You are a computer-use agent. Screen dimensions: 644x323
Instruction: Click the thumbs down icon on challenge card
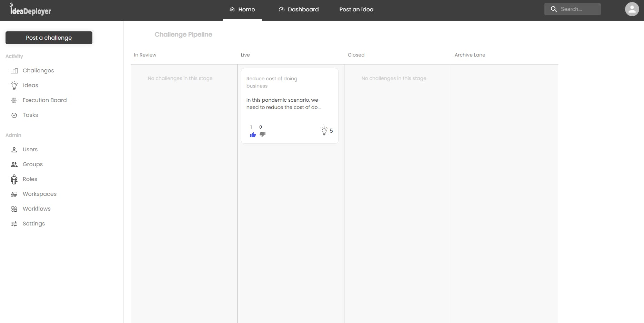coord(262,134)
